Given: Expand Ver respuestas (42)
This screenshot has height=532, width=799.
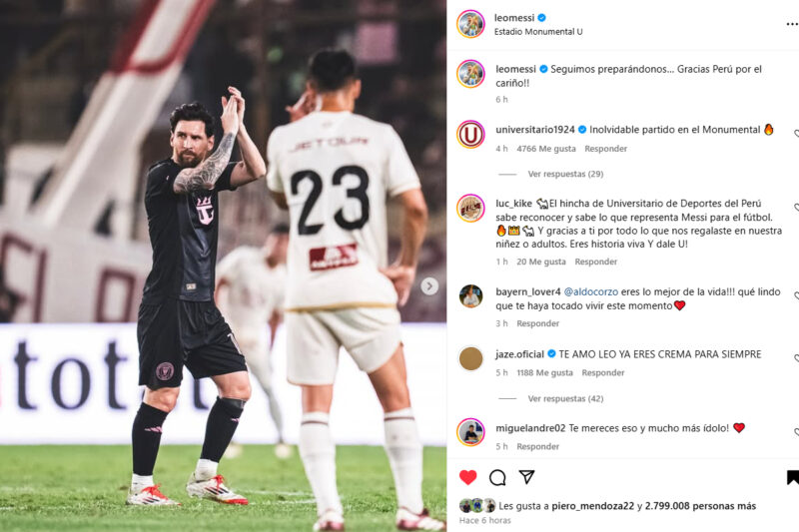Looking at the screenshot, I should 565,398.
